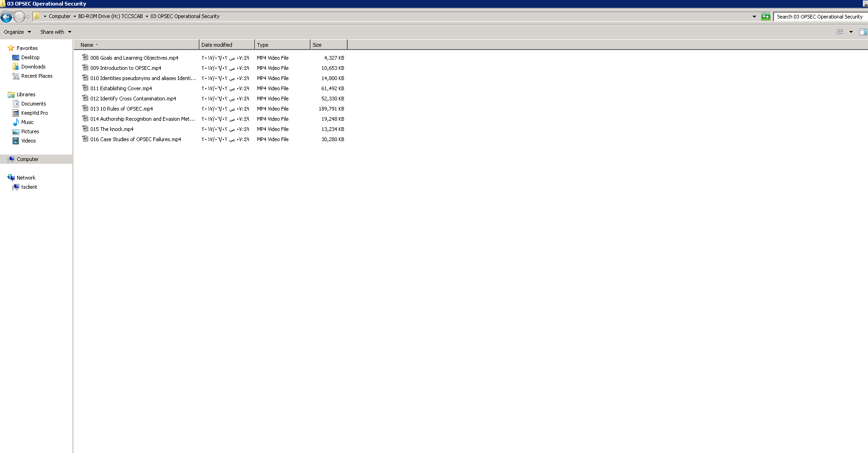
Task: Open the Organize menu
Action: pyautogui.click(x=17, y=32)
